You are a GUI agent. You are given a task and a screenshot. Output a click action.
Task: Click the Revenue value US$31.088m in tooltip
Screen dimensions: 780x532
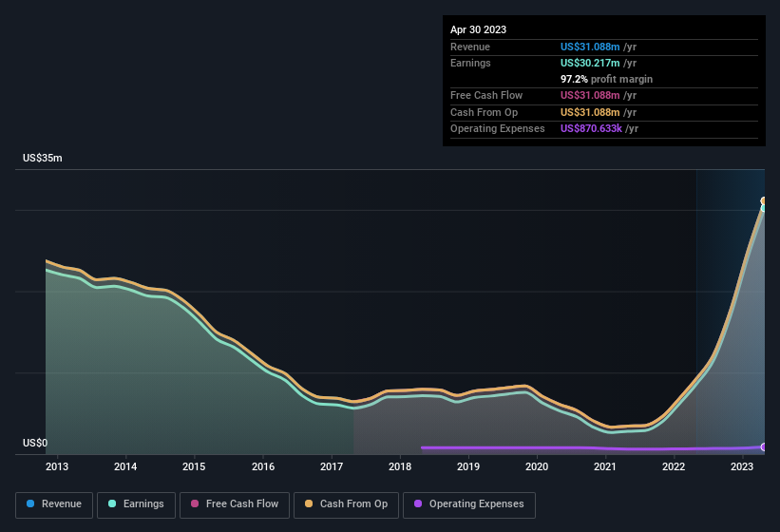pyautogui.click(x=590, y=47)
